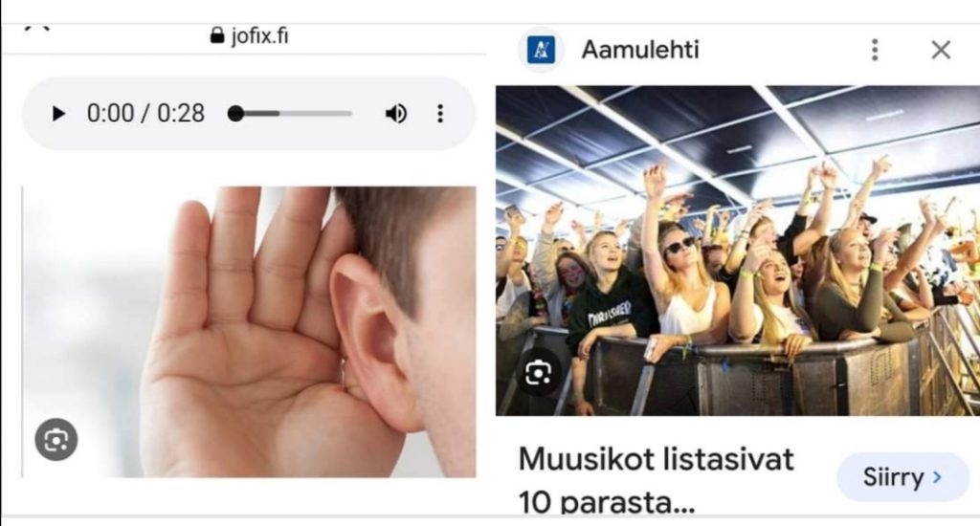Click the hand-to-ear image
980x526 pixels.
pos(250,332)
